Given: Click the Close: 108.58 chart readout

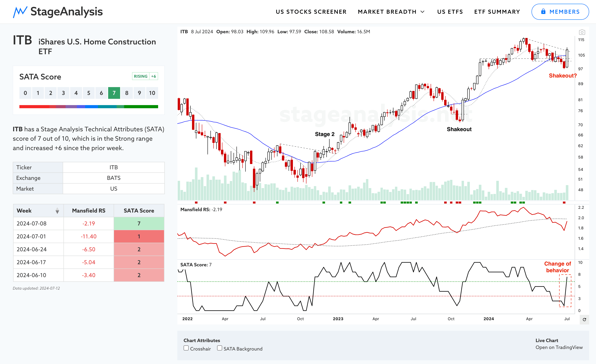Looking at the screenshot, I should pos(319,32).
